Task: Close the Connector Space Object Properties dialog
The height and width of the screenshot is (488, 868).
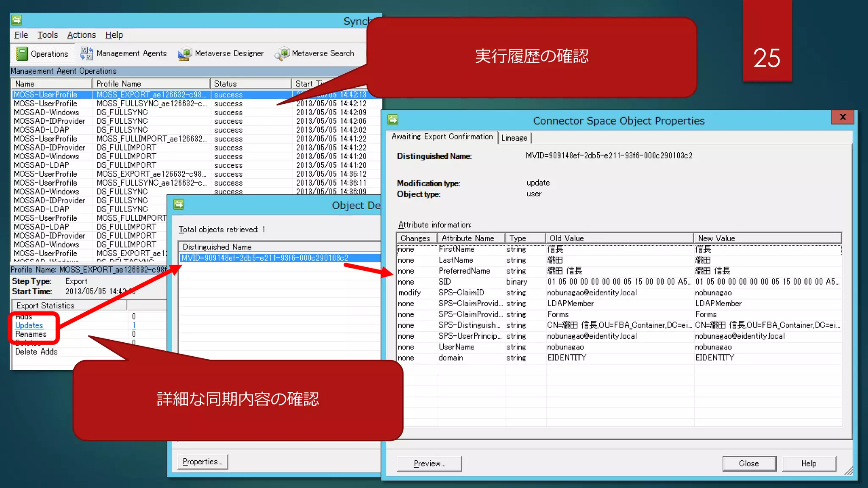Action: coord(843,117)
